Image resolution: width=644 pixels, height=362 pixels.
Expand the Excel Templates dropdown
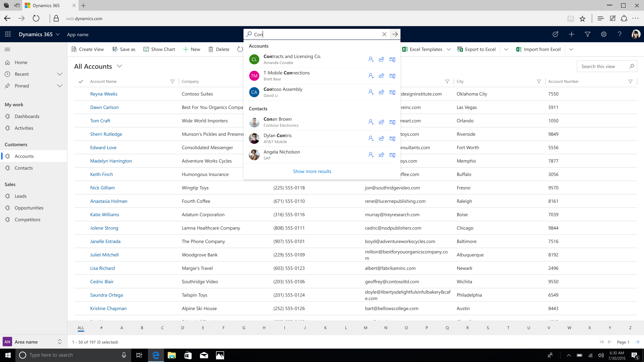449,49
